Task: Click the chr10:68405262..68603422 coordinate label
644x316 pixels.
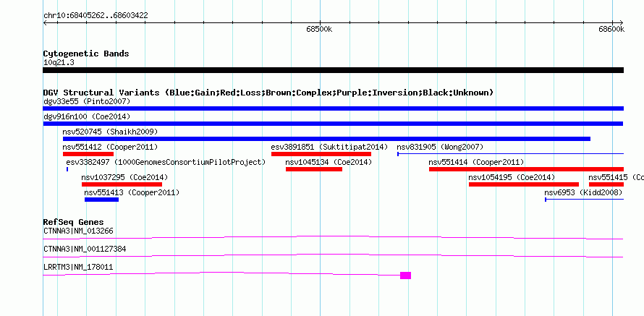Action: click(96, 16)
